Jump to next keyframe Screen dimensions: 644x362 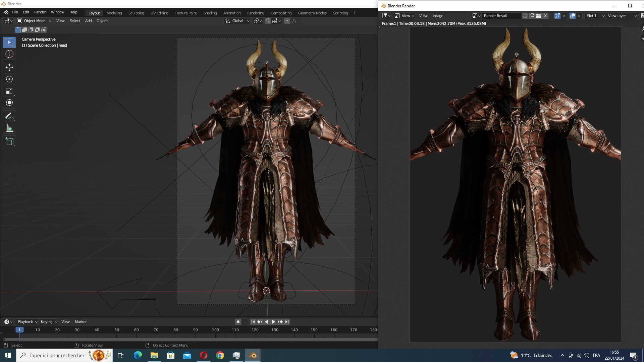pos(280,322)
